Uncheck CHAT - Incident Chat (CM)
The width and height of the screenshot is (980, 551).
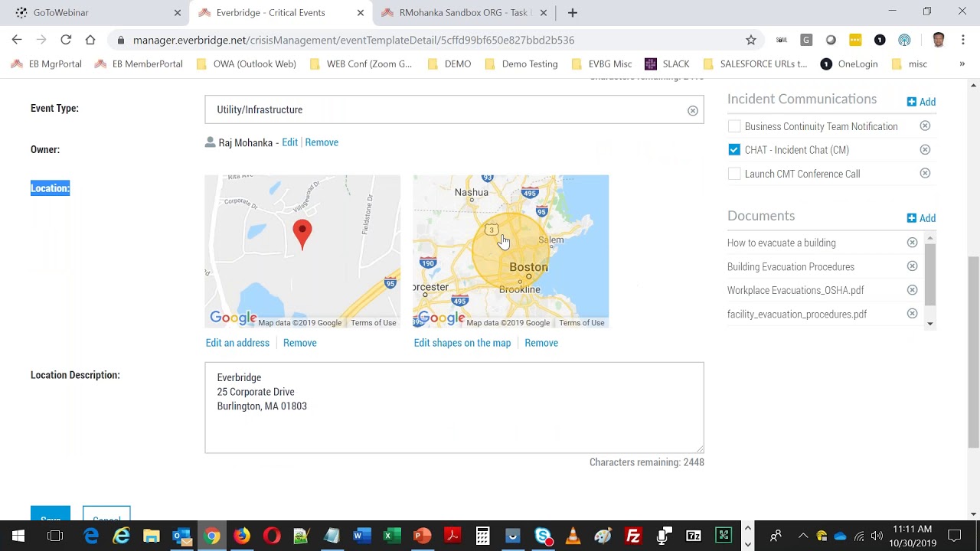[x=734, y=150]
